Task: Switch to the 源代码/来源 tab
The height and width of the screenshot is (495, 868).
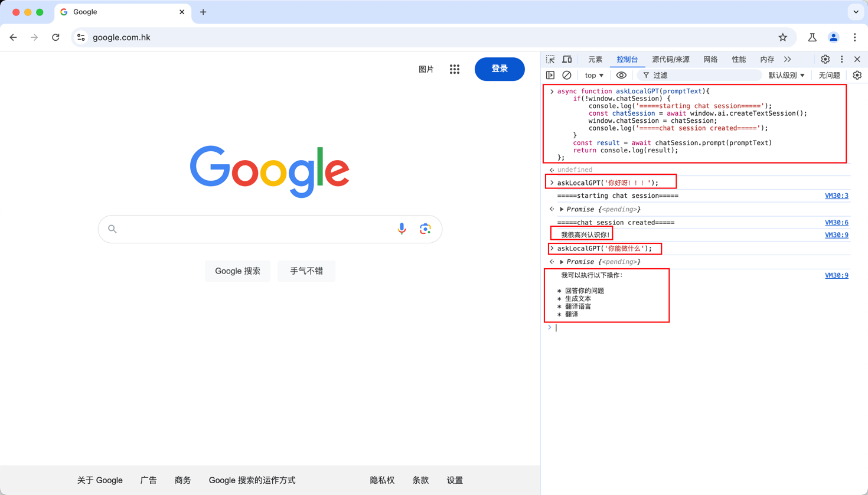Action: click(x=671, y=59)
